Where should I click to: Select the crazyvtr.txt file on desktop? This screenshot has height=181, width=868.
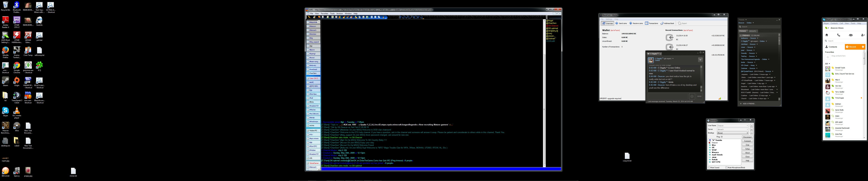[x=627, y=157]
